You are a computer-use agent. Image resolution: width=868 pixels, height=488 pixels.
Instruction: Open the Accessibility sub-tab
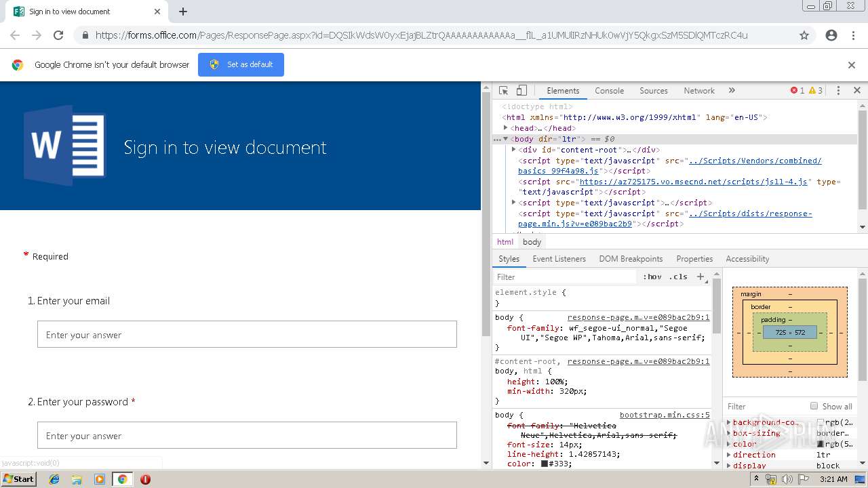747,259
